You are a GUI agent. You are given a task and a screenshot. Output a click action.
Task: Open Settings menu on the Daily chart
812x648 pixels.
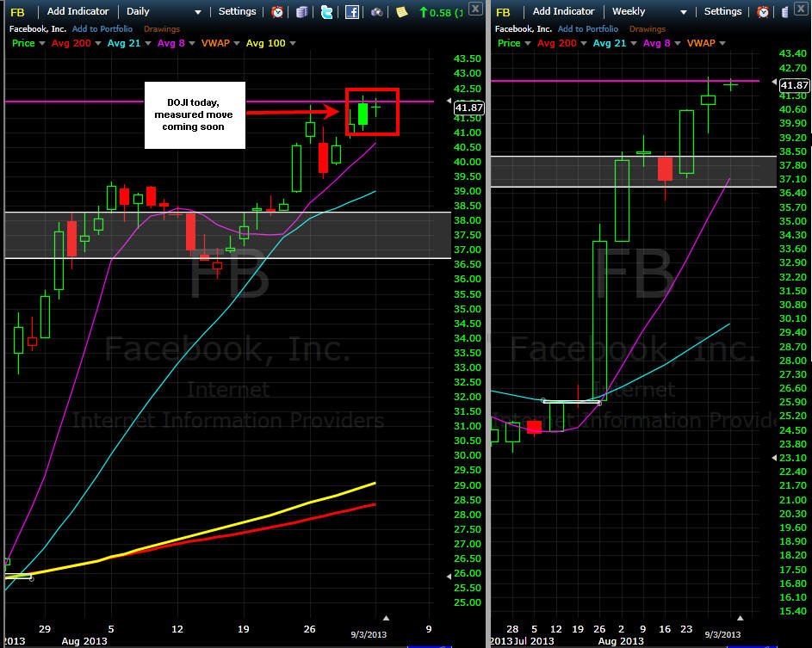coord(237,11)
